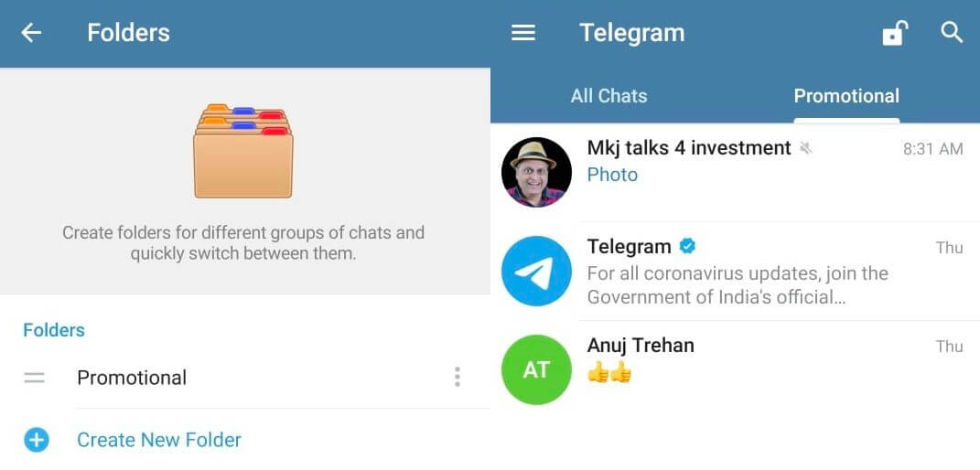Open the three-dot menu for Promotional folder
Screen dimensions: 980x470
[x=458, y=377]
